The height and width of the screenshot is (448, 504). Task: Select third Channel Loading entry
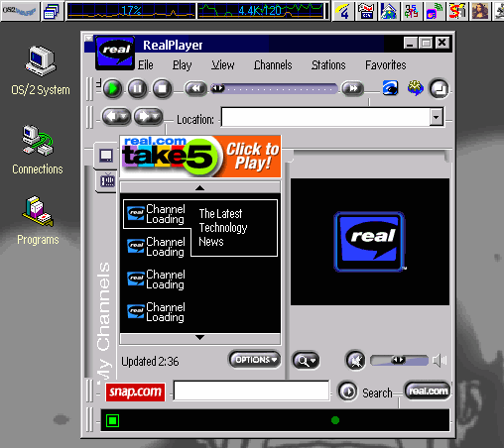coord(156,280)
